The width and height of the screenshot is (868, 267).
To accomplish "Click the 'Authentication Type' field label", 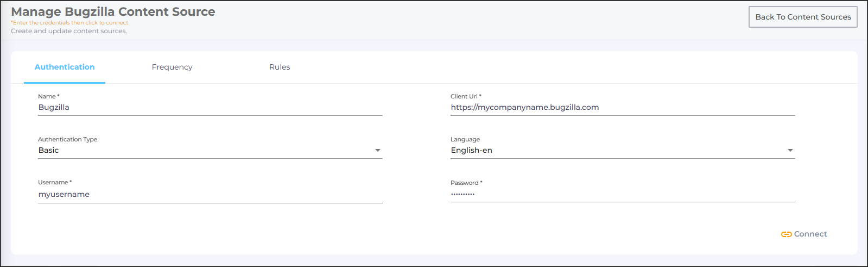I will (67, 139).
